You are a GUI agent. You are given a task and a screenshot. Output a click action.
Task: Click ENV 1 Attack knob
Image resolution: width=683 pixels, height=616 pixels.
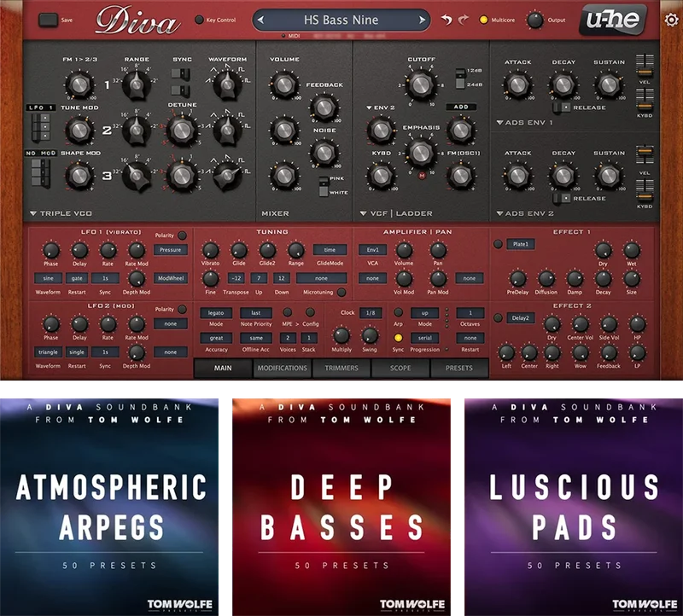[x=517, y=85]
